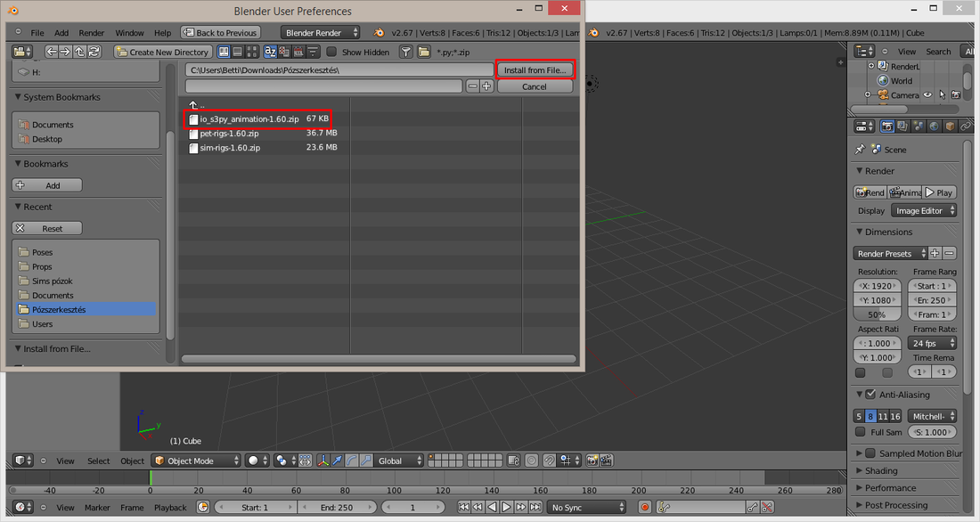Enable file filtering funnel icon

coord(405,52)
